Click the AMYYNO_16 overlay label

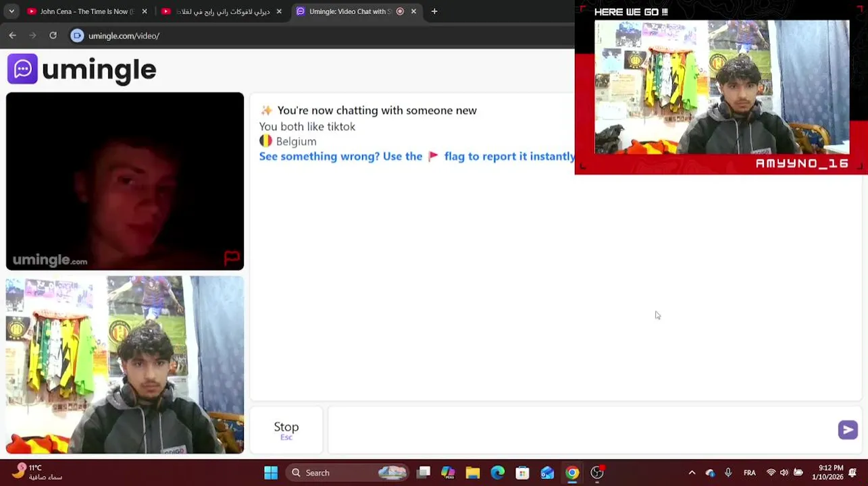[x=802, y=163]
